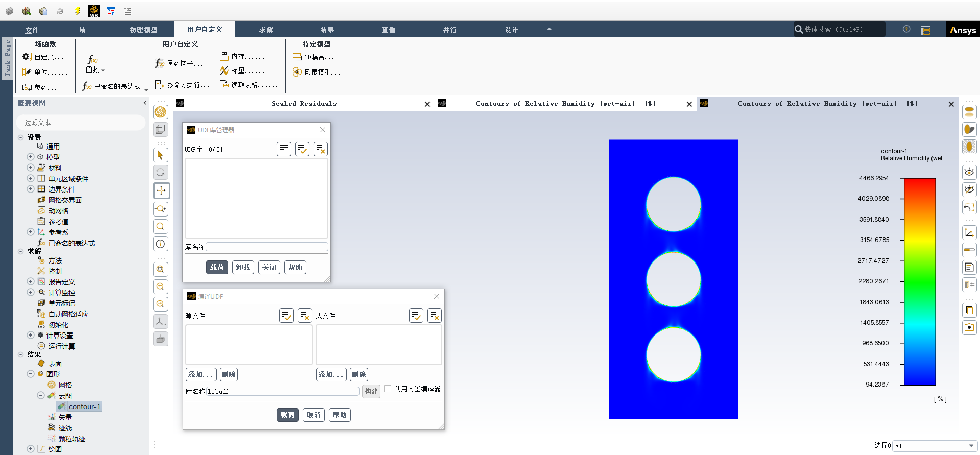The width and height of the screenshot is (980, 455).
Task: Click fit to window zoom icon
Action: 161,269
